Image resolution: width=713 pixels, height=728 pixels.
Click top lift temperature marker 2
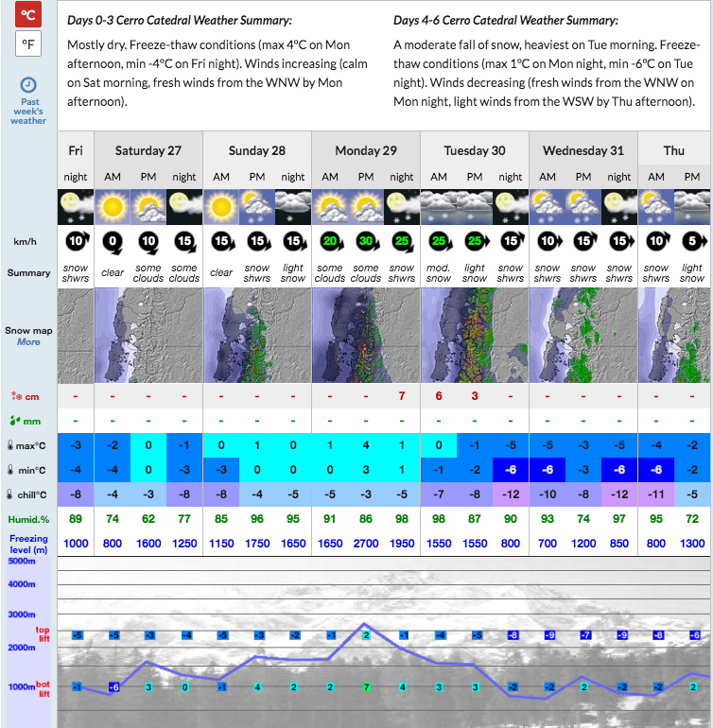click(x=366, y=635)
